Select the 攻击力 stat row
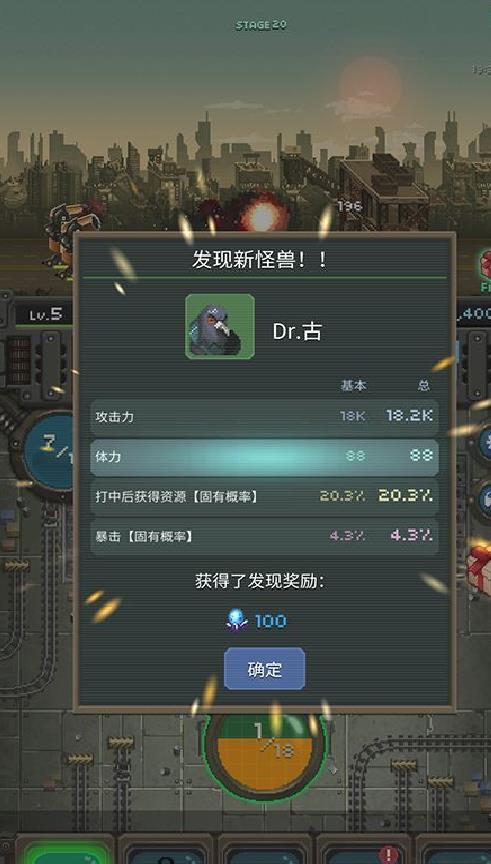The width and height of the screenshot is (491, 864). coord(264,417)
